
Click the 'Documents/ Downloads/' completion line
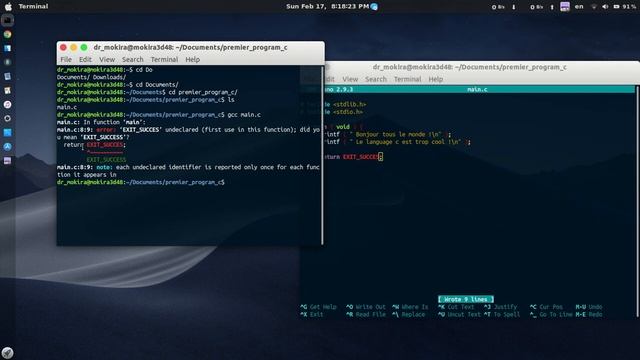point(91,77)
